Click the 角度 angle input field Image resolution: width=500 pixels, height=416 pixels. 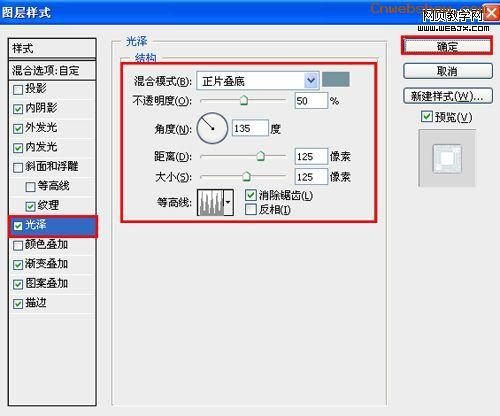pos(250,128)
